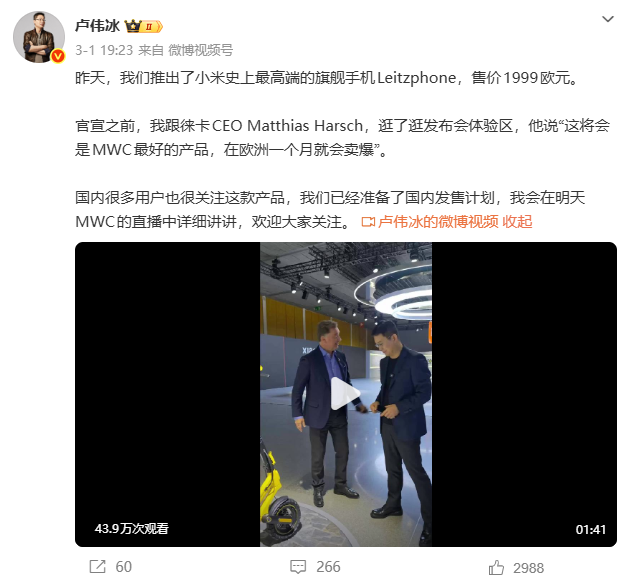Click the repost count 60
Image resolution: width=629 pixels, height=581 pixels.
pos(124,567)
